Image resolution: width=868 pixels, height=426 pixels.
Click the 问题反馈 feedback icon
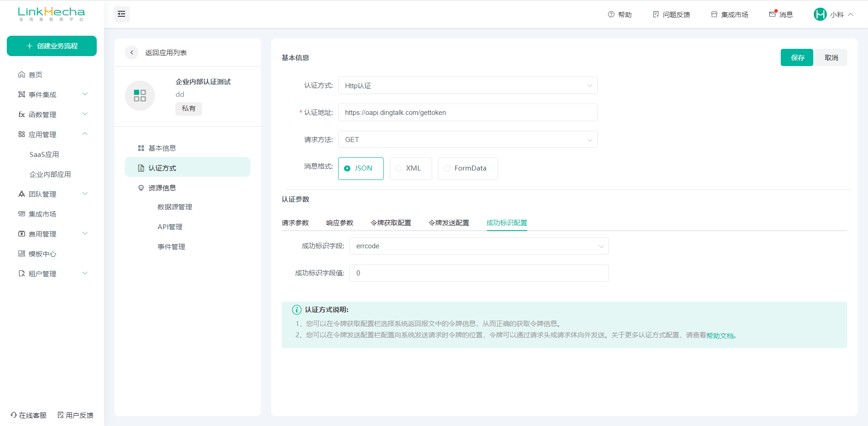(656, 14)
